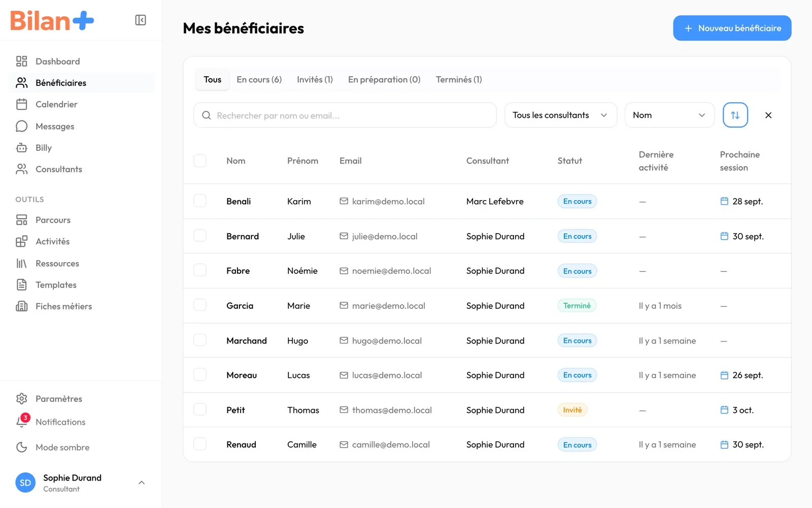Focus the Rechercher par nom ou email field
Viewport: 812px width, 508px height.
345,115
